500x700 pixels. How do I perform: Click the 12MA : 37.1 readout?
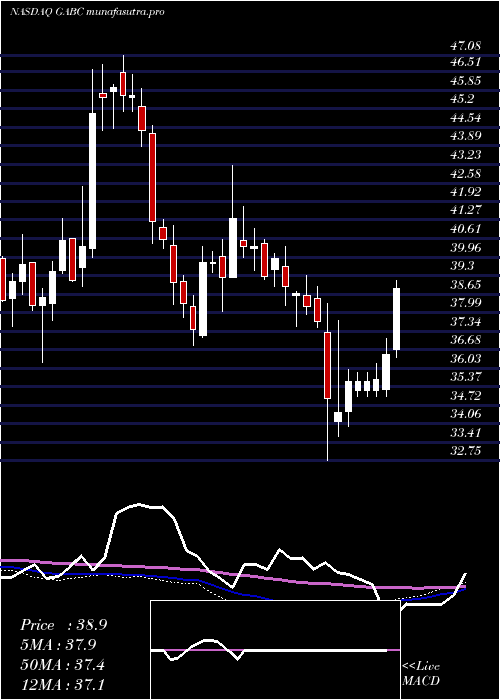tap(63, 684)
